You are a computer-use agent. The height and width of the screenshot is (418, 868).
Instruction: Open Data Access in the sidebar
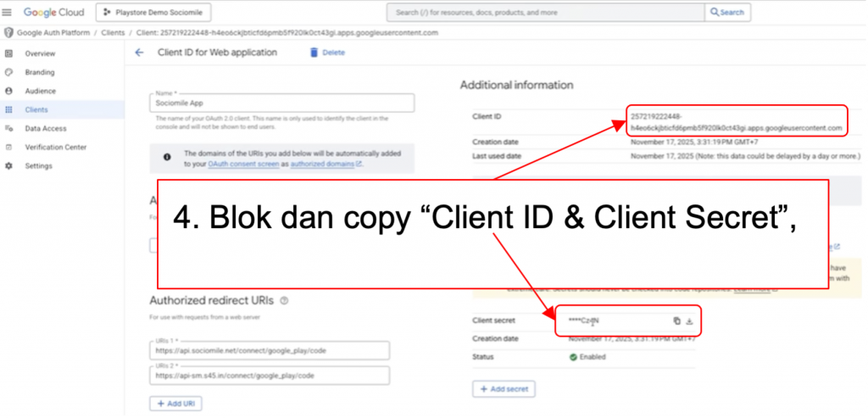tap(45, 128)
